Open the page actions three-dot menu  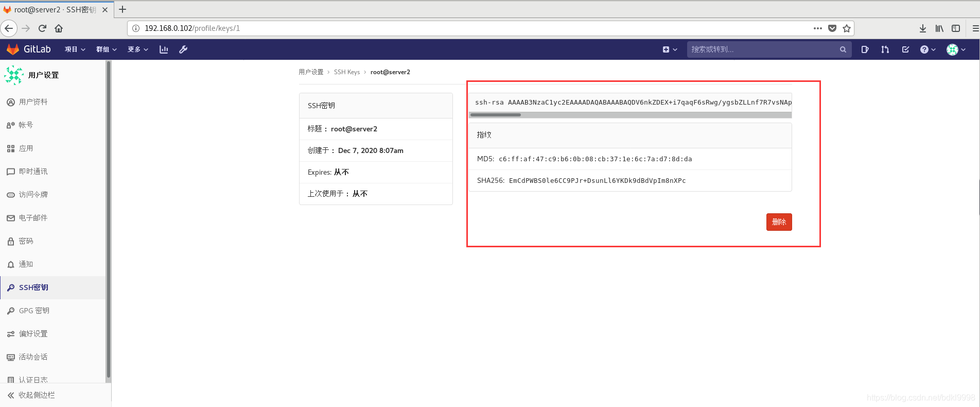817,28
